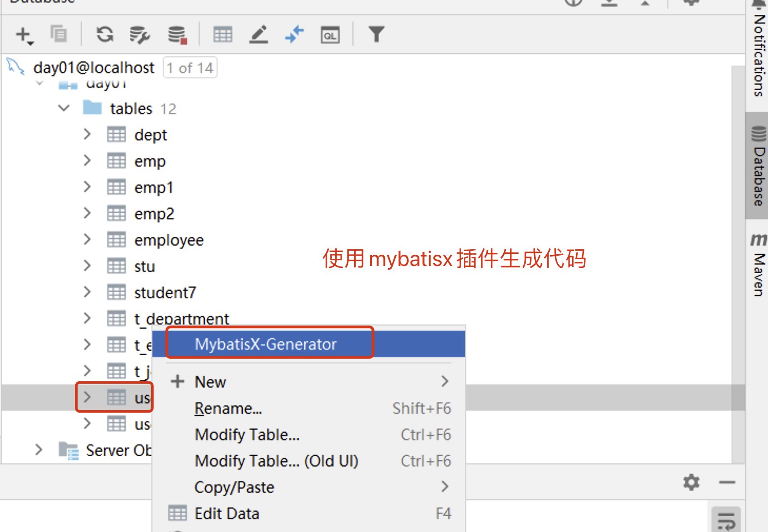Select the student7 table
Image resolution: width=768 pixels, height=532 pixels.
point(165,293)
